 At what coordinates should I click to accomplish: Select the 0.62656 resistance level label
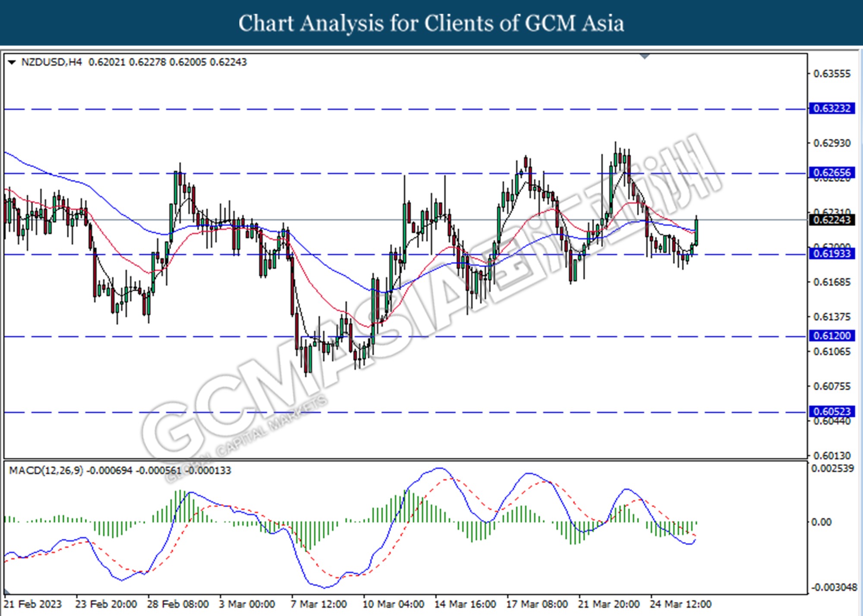[832, 173]
